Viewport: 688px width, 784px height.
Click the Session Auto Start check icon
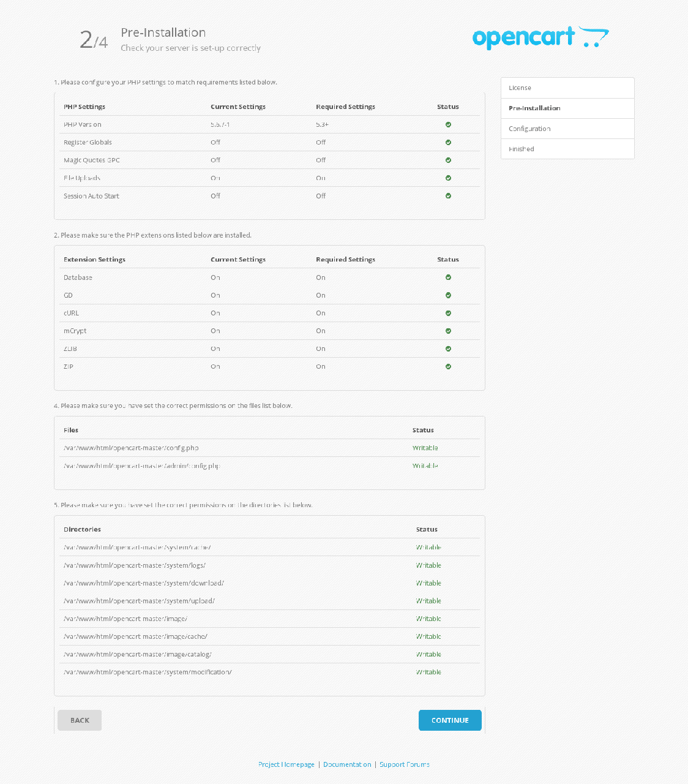pos(448,196)
